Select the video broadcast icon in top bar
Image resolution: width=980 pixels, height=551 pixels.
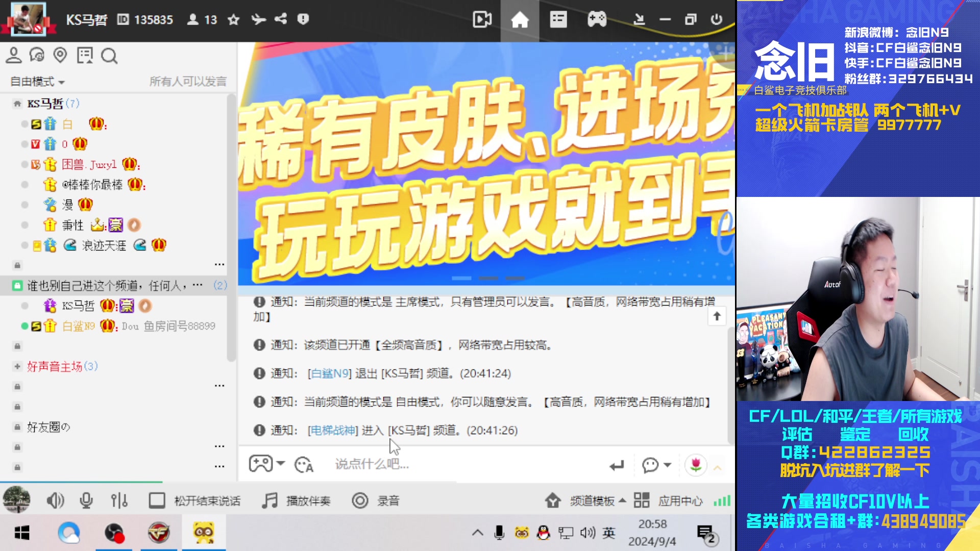[x=481, y=19]
